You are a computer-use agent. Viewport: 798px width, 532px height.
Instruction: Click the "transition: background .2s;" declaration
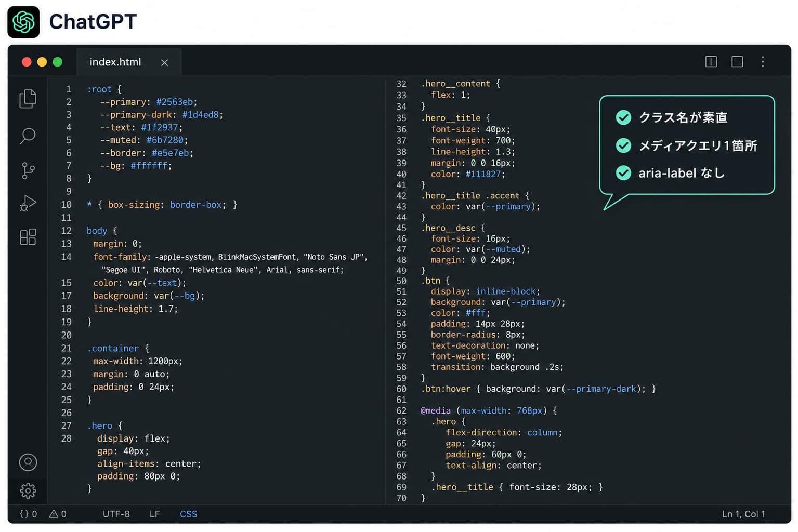[497, 367]
